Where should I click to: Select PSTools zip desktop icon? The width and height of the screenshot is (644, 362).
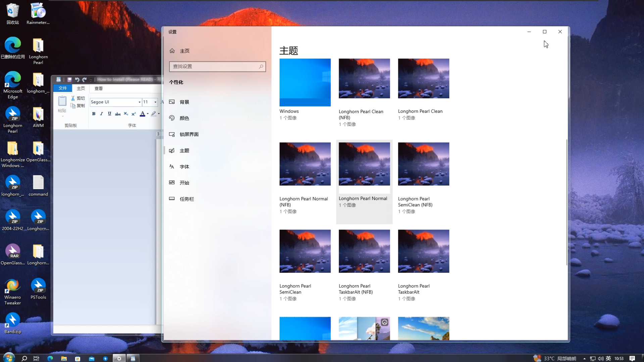coord(38,289)
